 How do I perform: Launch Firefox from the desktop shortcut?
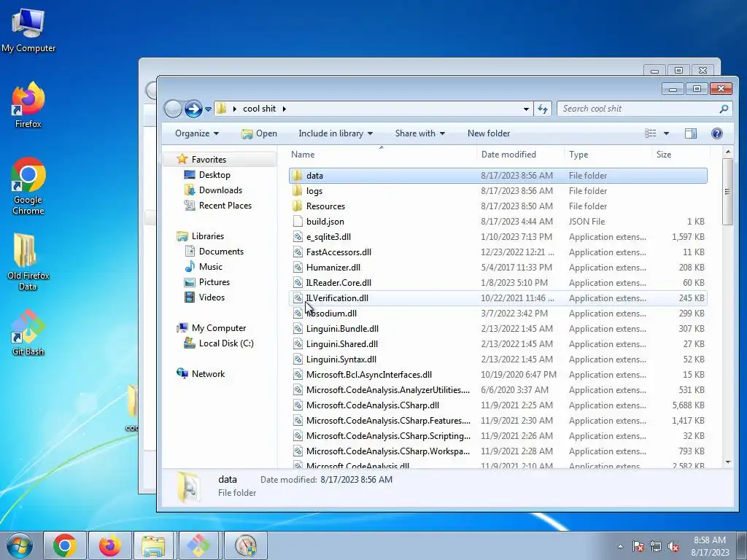coord(28,105)
